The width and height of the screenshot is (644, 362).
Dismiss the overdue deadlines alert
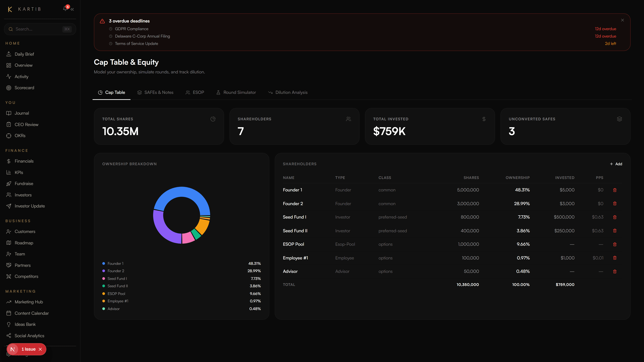tap(623, 20)
